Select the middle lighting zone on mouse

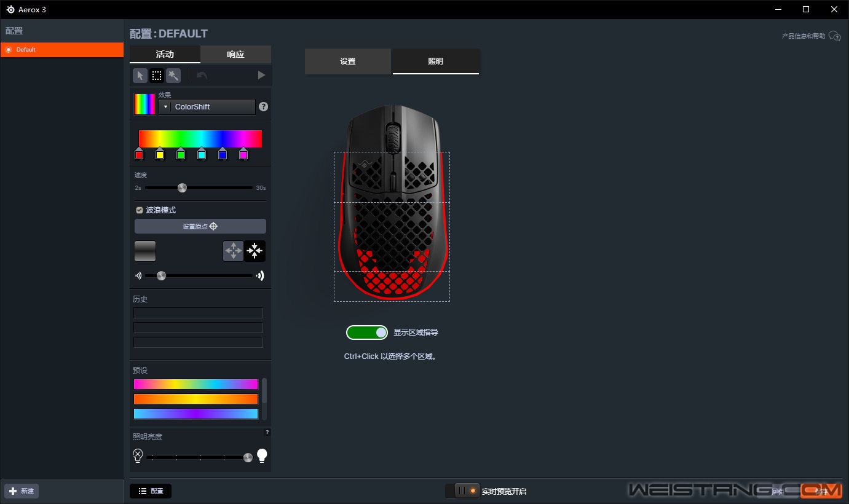[x=392, y=237]
